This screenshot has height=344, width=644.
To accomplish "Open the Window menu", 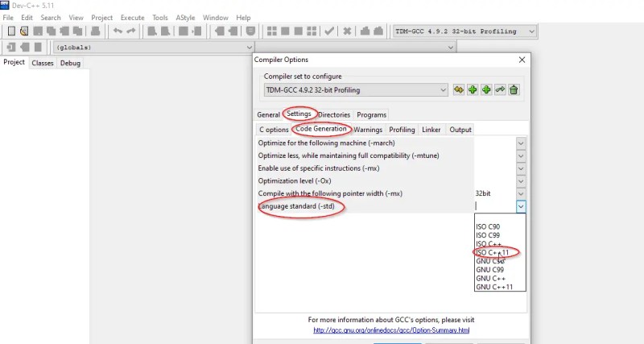I will pos(215,18).
